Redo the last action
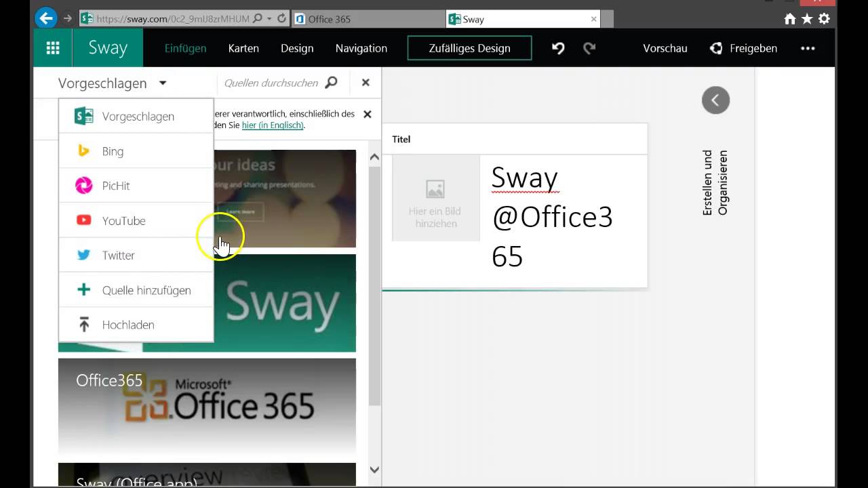Screen dimensions: 868x488 click(589, 48)
